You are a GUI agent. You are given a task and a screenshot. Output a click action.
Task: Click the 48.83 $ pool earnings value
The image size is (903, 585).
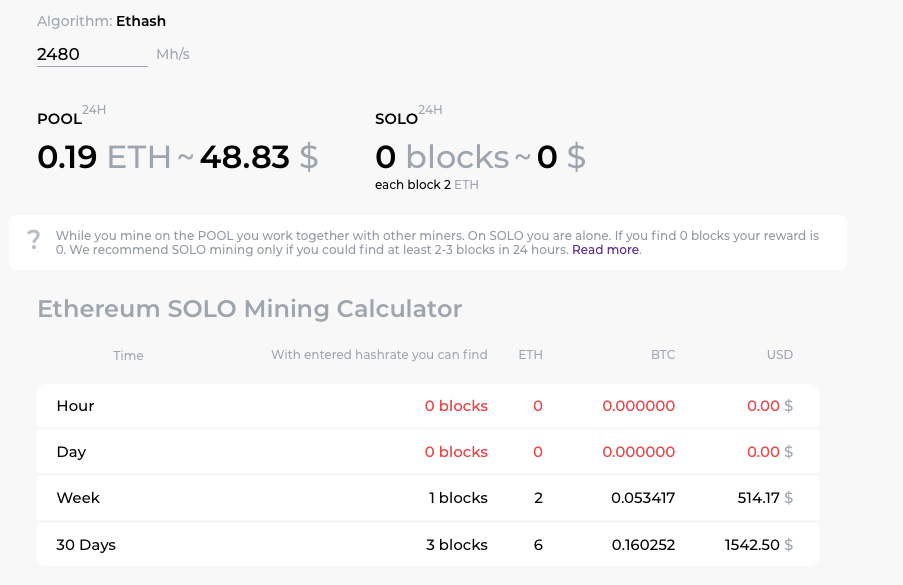click(258, 157)
